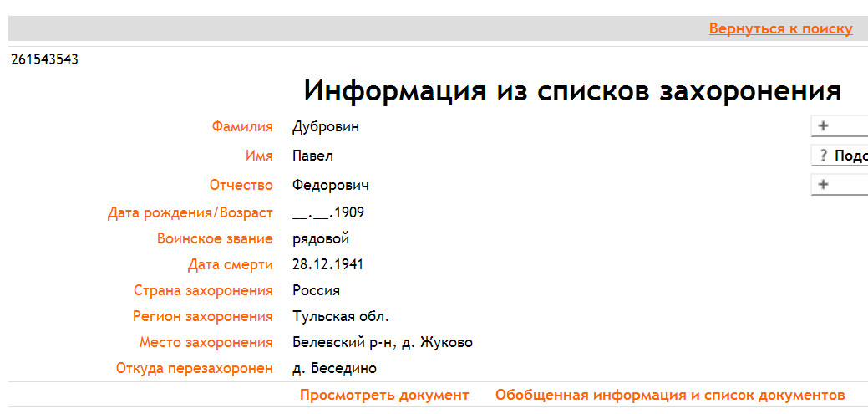Return to search via "Вернуться к поиску"
The height and width of the screenshot is (414, 868).
[x=780, y=28]
